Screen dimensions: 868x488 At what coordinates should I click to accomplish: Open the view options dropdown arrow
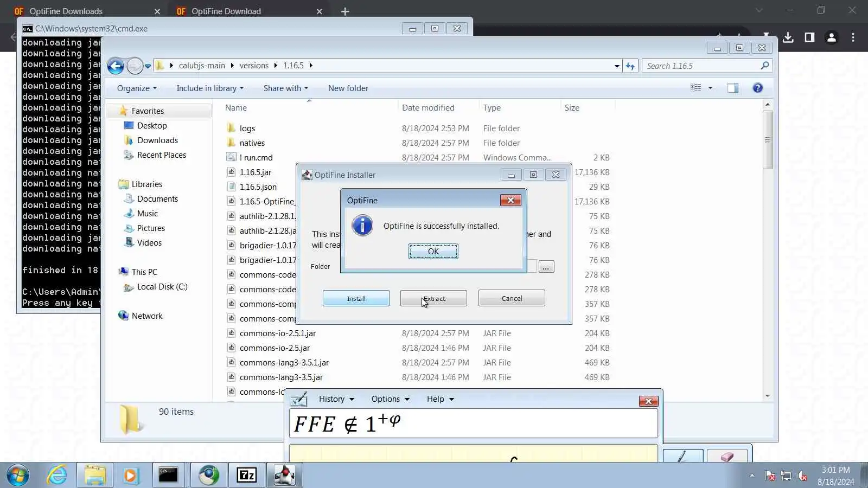coord(710,88)
